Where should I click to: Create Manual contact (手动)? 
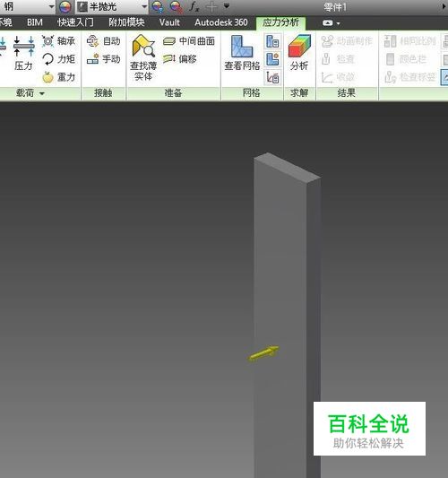[104, 59]
